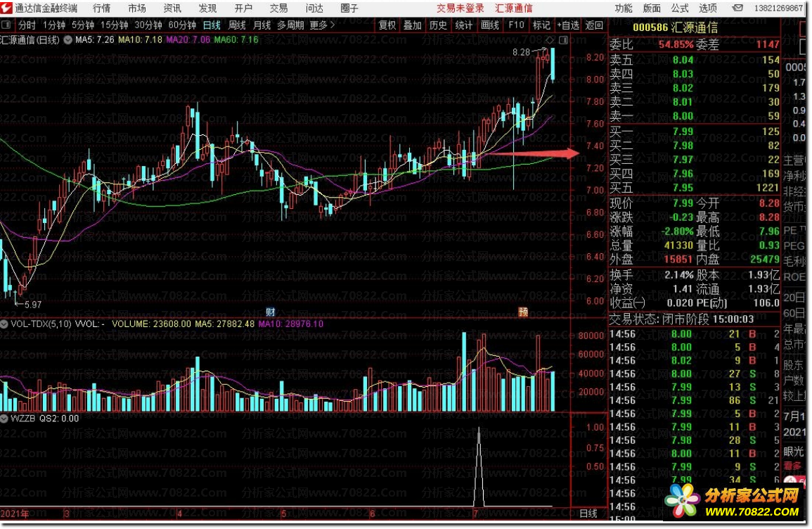Click 卖五 price 8.04

coord(683,60)
